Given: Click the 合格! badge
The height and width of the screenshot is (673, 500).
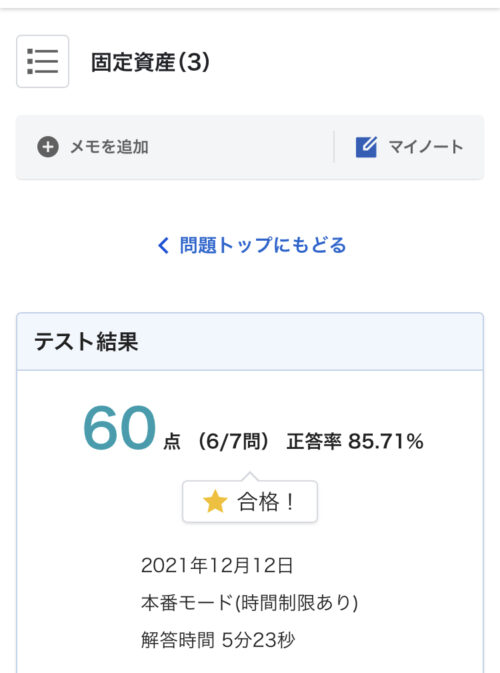Looking at the screenshot, I should click(x=250, y=501).
